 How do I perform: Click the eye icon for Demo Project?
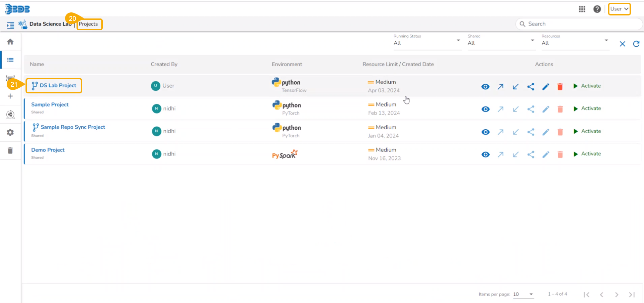point(485,155)
